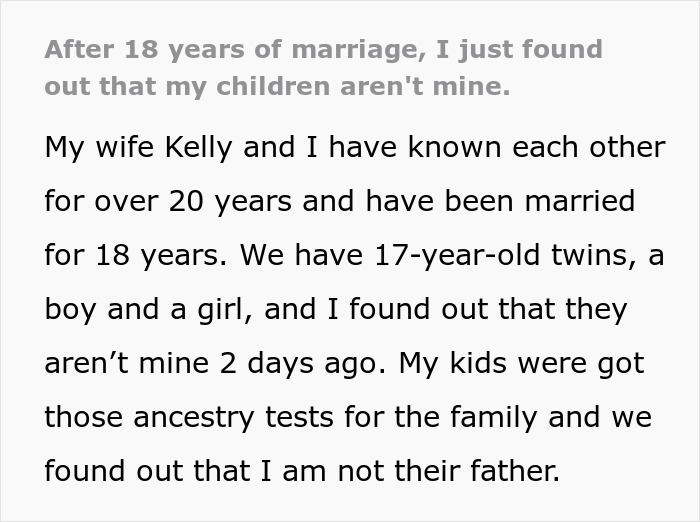Viewport: 700px width, 522px height.
Task: Click the word "After" starting the title
Action: click(75, 49)
